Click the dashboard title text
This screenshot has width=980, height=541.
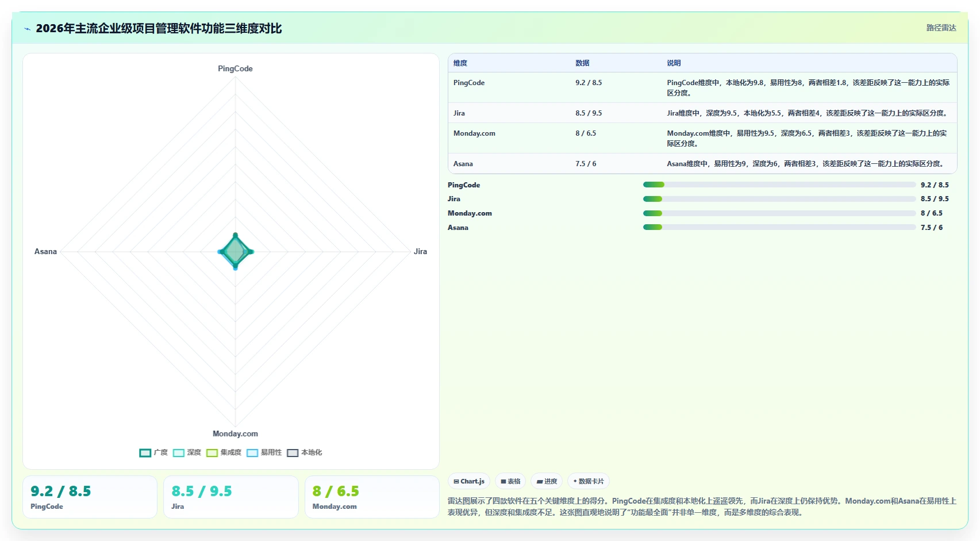(159, 29)
